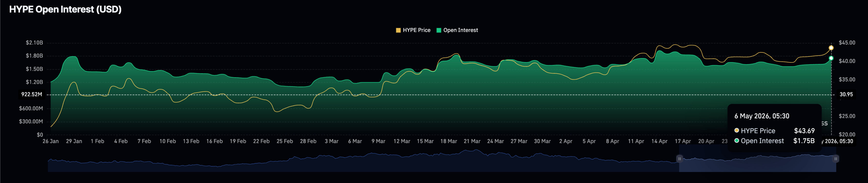Click the 20 Apr date label
The width and height of the screenshot is (868, 183).
pyautogui.click(x=706, y=141)
